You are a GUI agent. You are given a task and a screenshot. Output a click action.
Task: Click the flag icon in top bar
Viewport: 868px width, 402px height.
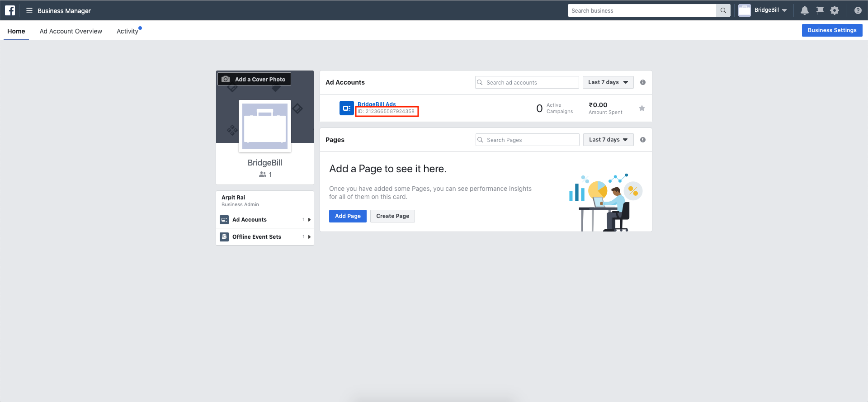tap(820, 10)
